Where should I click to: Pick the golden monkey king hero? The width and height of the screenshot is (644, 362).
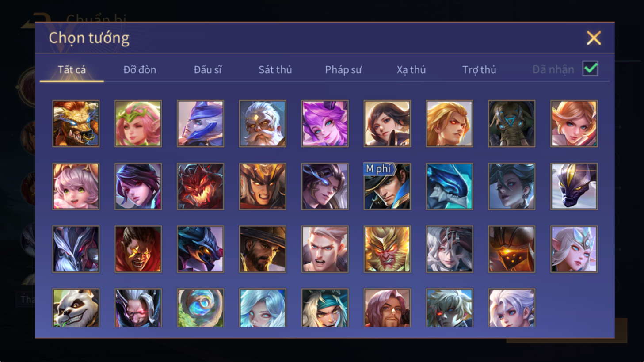387,249
